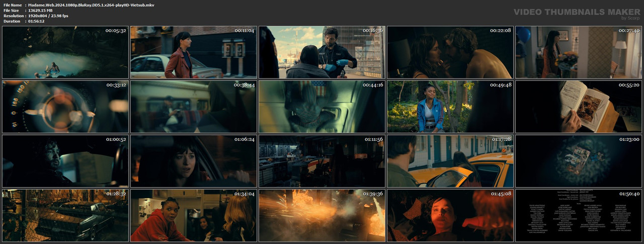This screenshot has width=644, height=244.
Task: Select the thumbnail timestamped 01:00:52
Action: pos(65,161)
